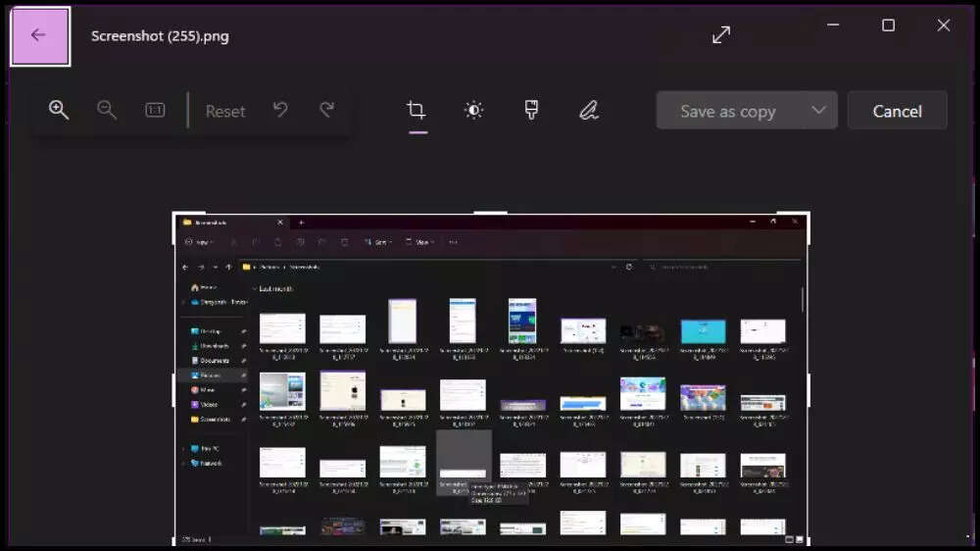
Task: Click the right-middle crop edge handle
Action: coord(808,389)
